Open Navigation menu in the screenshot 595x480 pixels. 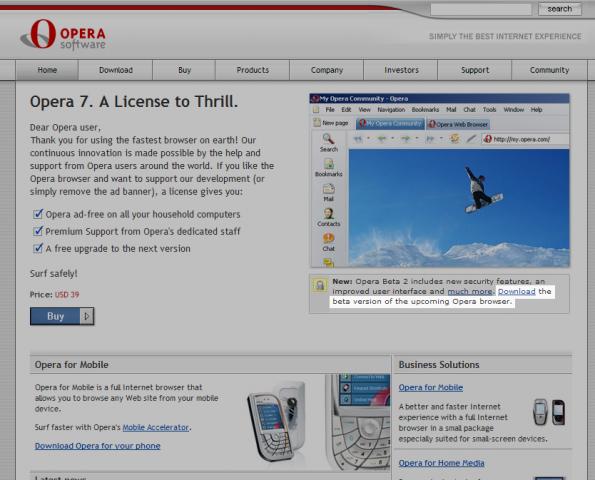pos(391,110)
